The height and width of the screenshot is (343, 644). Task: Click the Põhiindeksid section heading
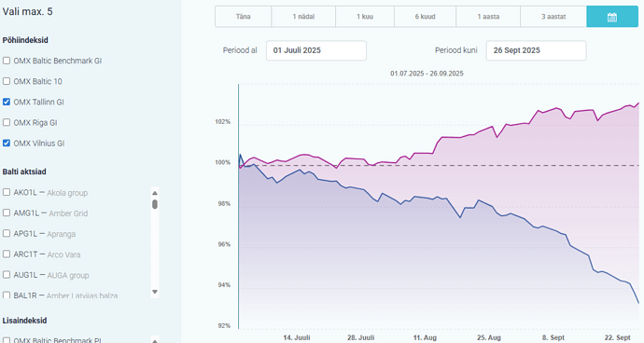(x=25, y=40)
